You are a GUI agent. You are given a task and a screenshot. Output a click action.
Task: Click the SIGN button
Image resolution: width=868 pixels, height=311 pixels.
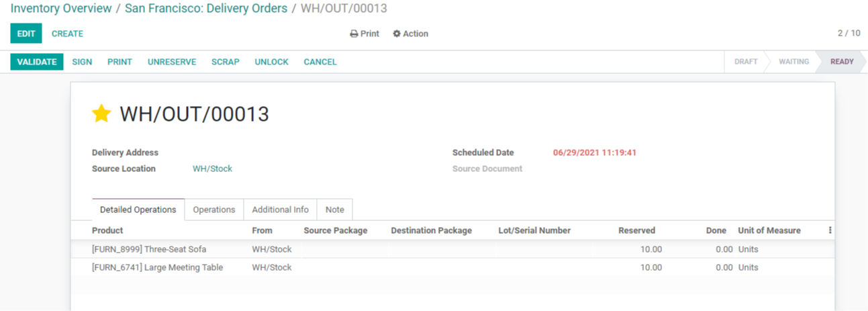click(x=82, y=62)
